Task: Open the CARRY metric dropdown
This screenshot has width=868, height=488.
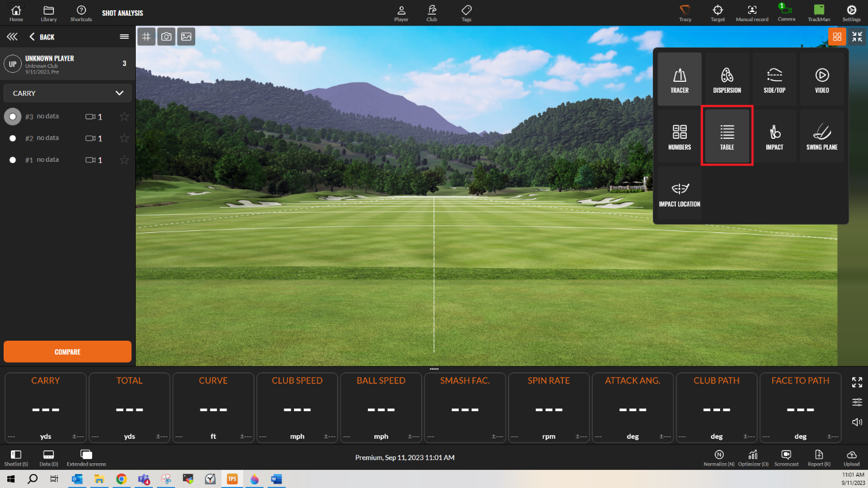Action: (x=67, y=93)
